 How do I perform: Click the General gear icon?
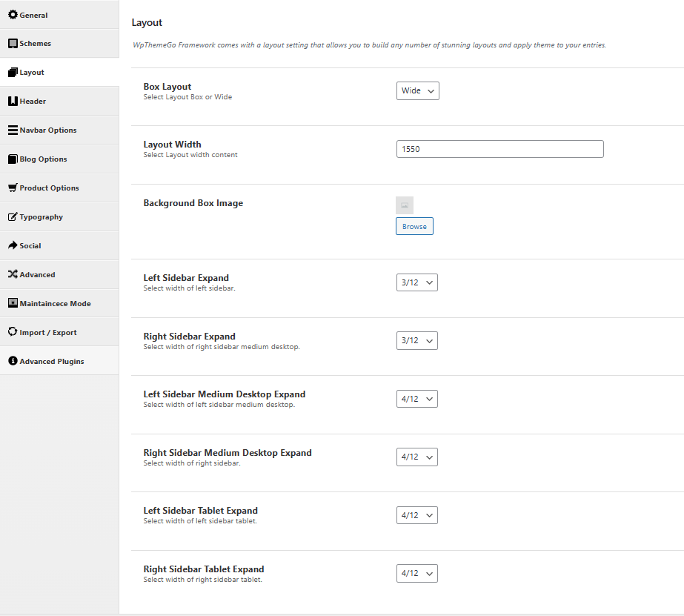coord(13,14)
